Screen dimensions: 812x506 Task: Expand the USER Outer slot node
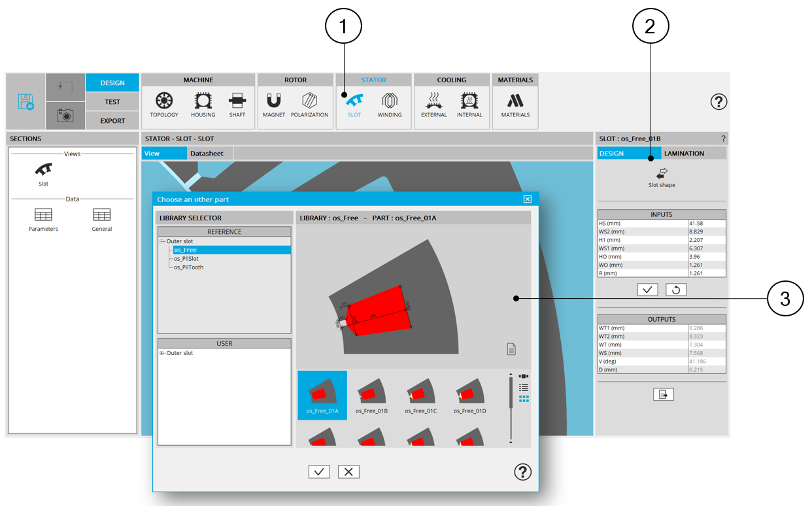tap(162, 354)
